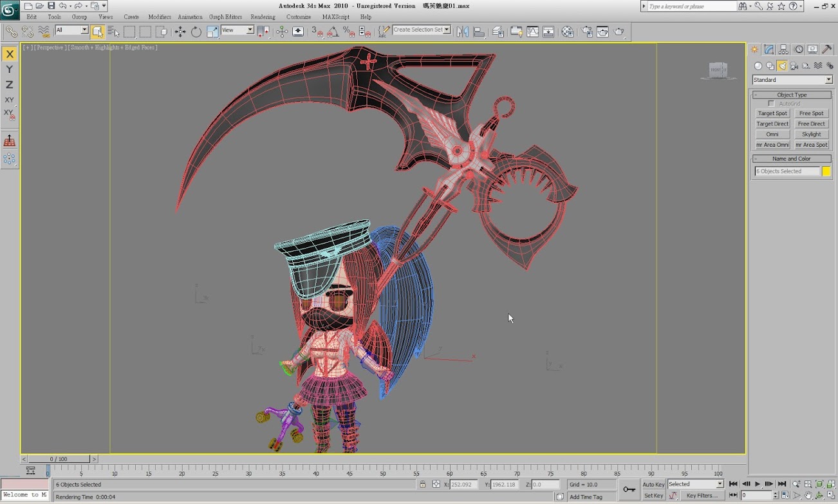The image size is (838, 504).
Task: Click Go to End playback button
Action: click(x=782, y=484)
